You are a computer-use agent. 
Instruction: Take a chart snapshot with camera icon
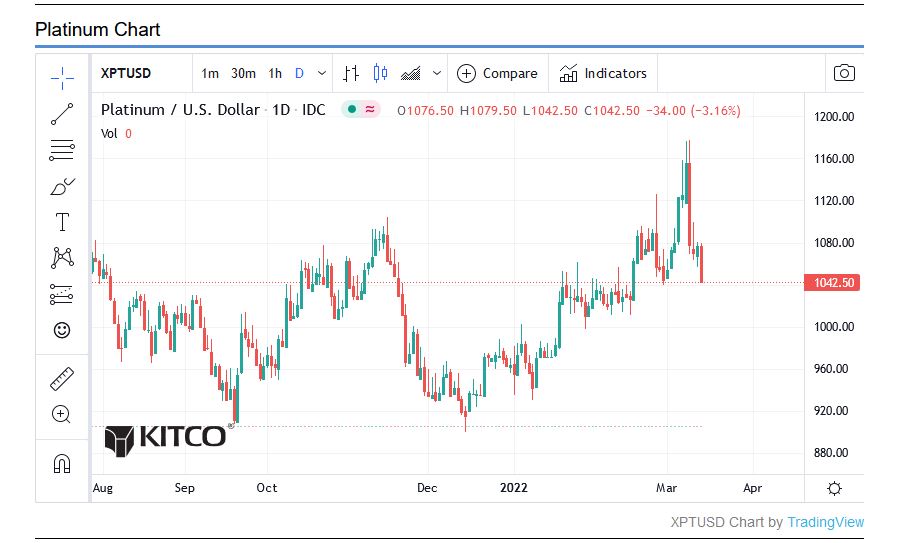[x=844, y=73]
